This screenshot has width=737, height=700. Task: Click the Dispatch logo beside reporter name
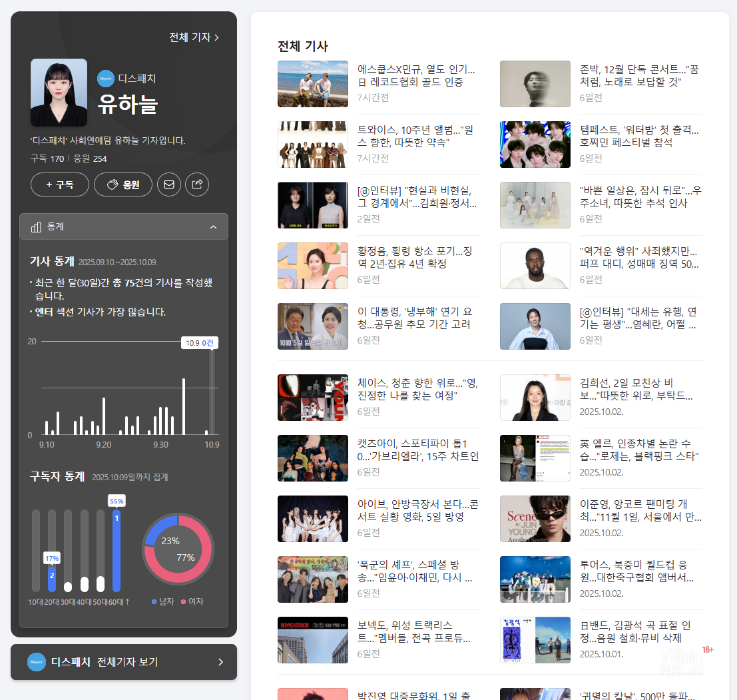coord(106,79)
